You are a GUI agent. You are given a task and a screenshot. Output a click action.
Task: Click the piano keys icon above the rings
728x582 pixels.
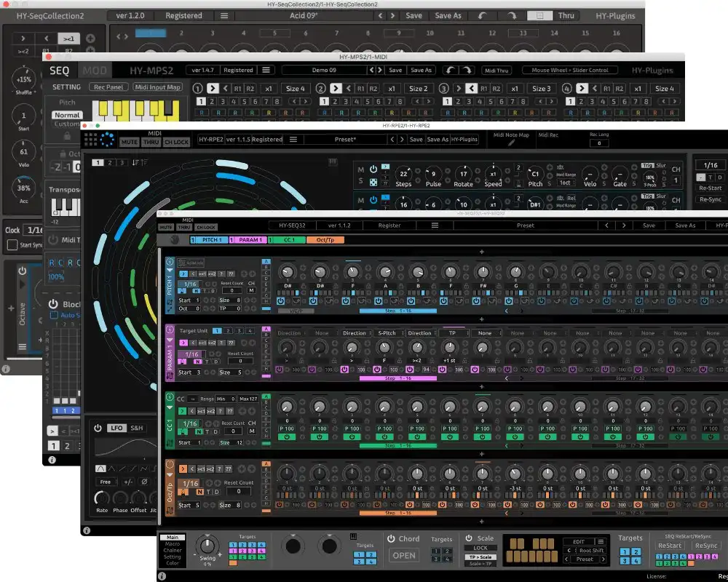coord(333,162)
